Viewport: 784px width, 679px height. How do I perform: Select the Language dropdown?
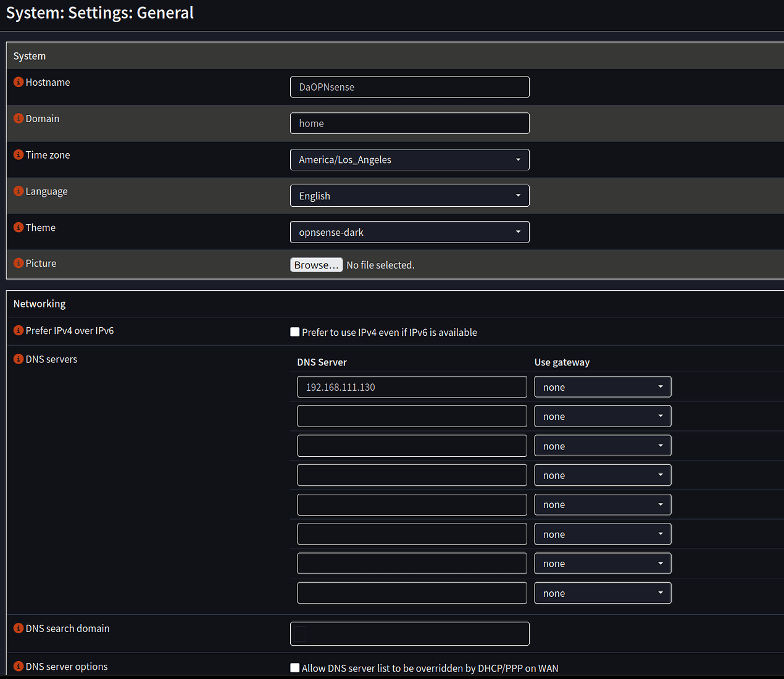click(409, 196)
